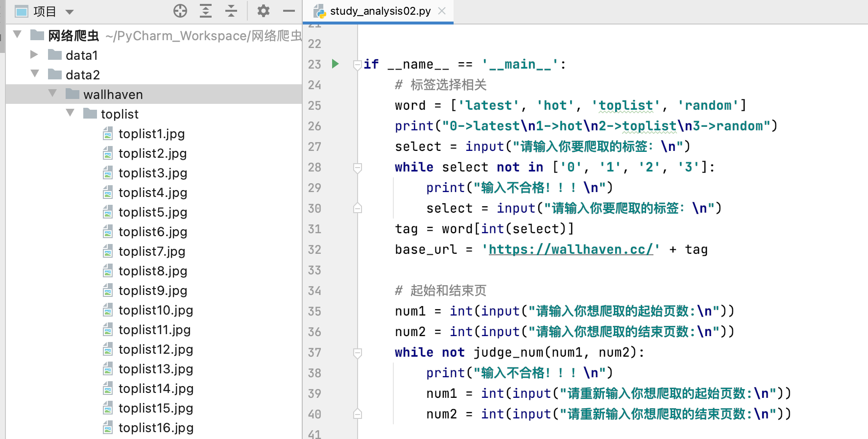Click line number 32 in the gutter
868x439 pixels.
pos(314,249)
